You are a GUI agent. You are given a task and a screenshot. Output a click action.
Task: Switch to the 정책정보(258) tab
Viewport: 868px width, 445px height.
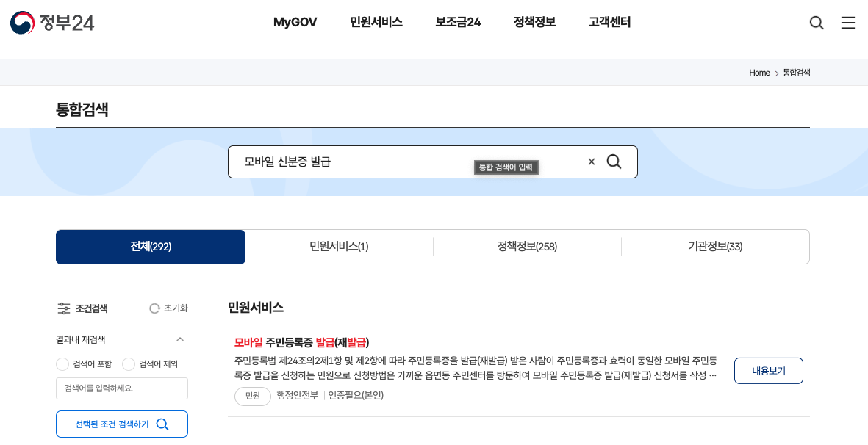click(527, 247)
